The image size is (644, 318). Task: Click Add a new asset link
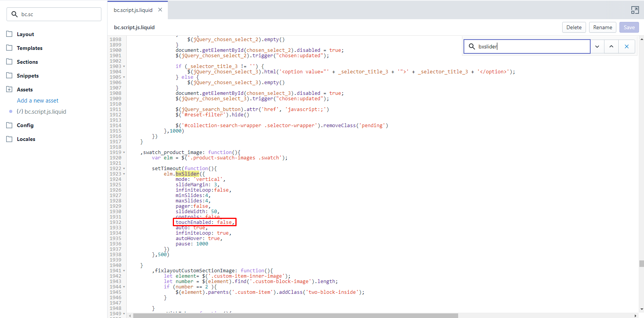pyautogui.click(x=38, y=101)
